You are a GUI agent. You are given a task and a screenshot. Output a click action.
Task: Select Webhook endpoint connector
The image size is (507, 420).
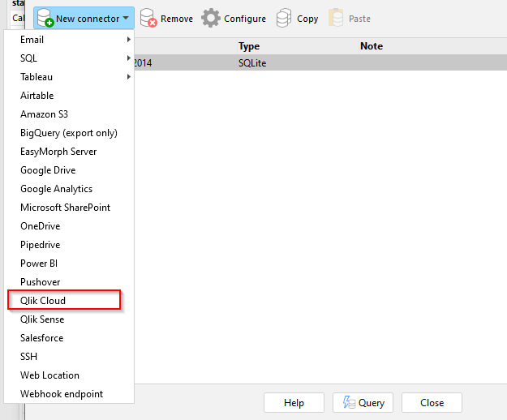pyautogui.click(x=69, y=394)
